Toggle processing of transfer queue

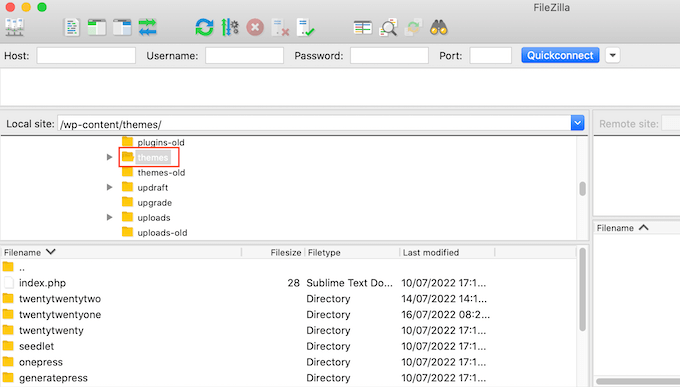230,28
